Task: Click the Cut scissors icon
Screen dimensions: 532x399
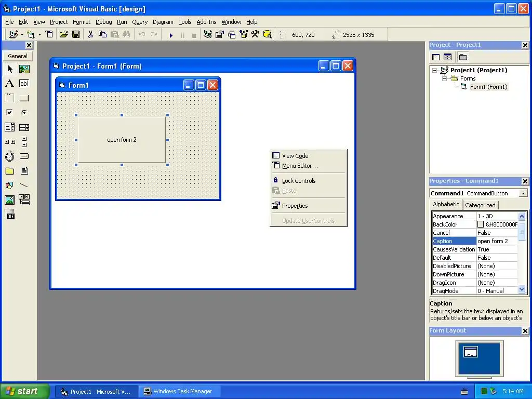Action: (x=90, y=35)
